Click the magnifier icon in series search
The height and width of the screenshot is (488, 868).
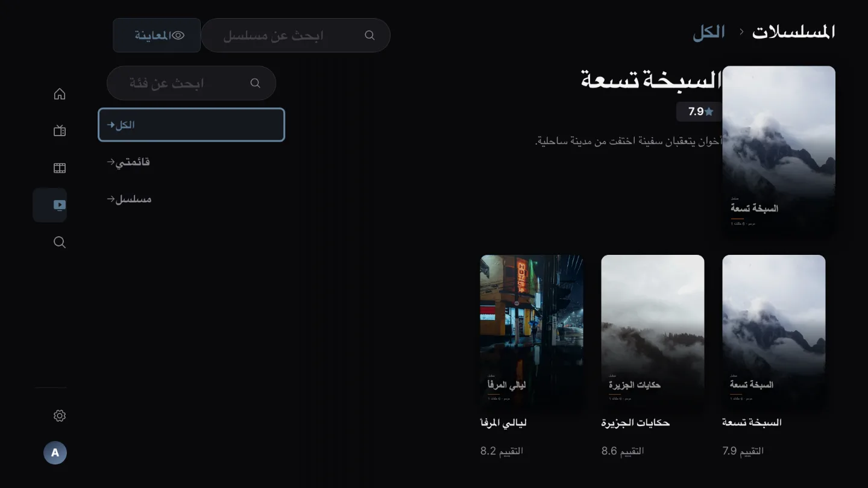point(370,36)
